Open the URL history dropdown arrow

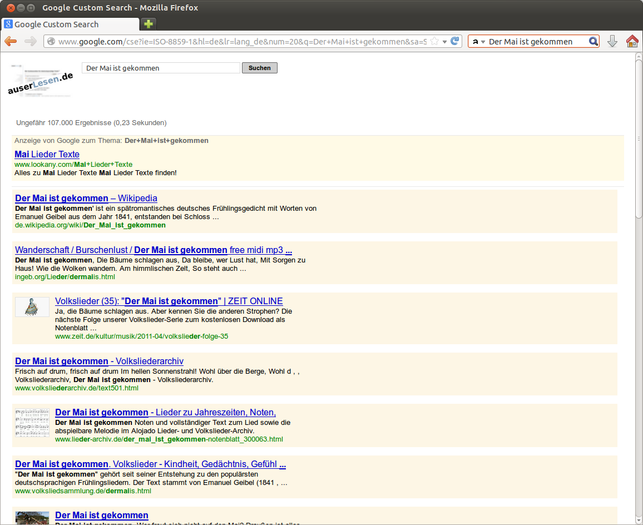(445, 42)
